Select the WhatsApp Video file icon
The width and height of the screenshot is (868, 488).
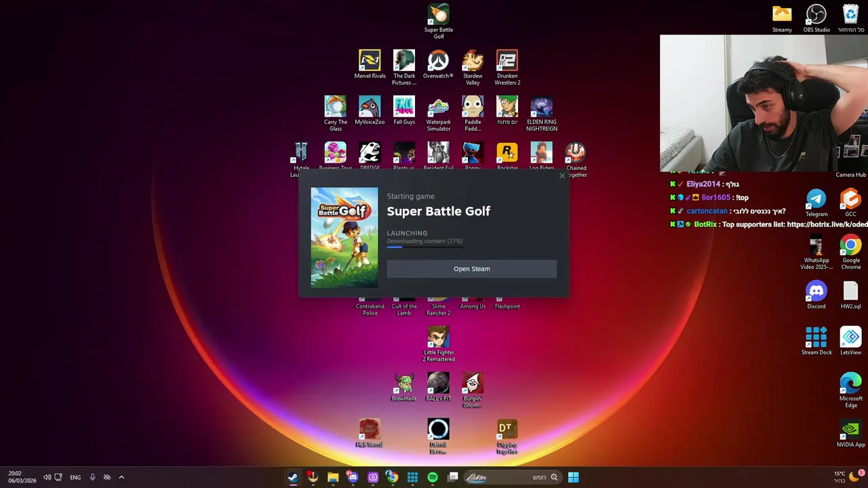tap(816, 251)
